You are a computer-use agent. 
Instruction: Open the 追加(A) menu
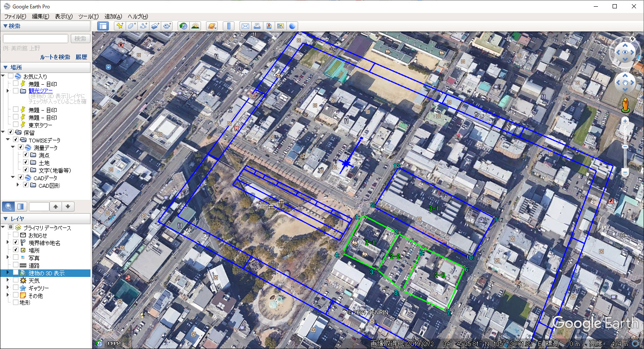[x=113, y=16]
